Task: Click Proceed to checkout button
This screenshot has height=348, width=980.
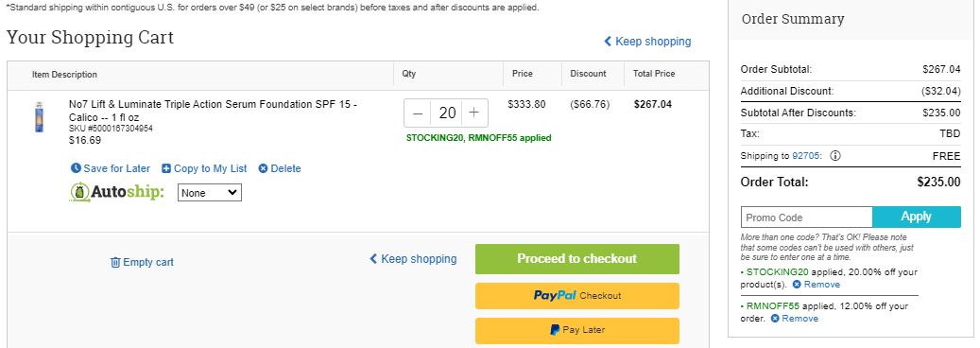Action: [576, 258]
